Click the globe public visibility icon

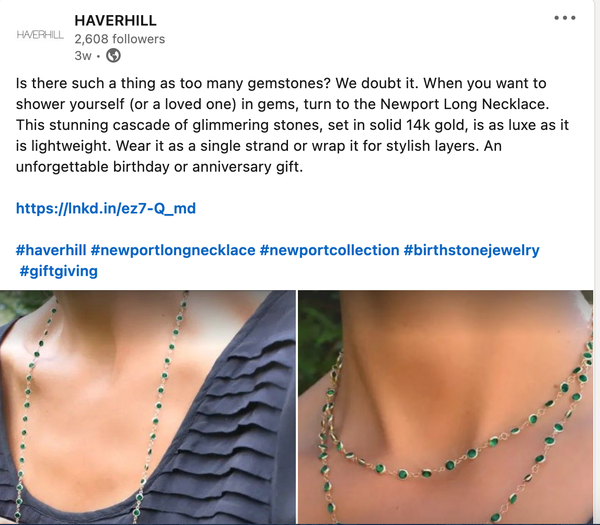(113, 56)
